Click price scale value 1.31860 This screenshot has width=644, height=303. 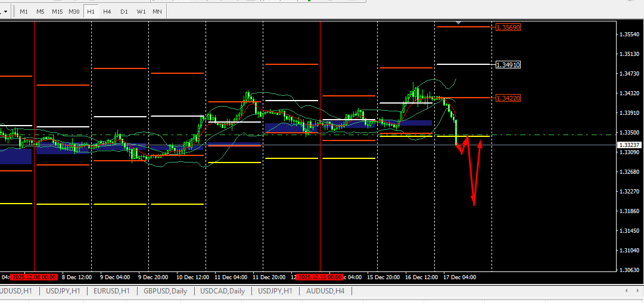pyautogui.click(x=629, y=211)
